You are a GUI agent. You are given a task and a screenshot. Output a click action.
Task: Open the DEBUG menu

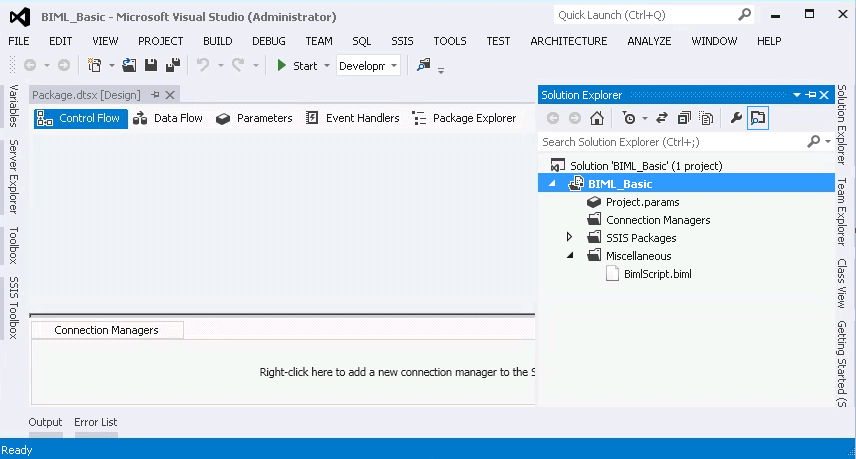coord(269,41)
